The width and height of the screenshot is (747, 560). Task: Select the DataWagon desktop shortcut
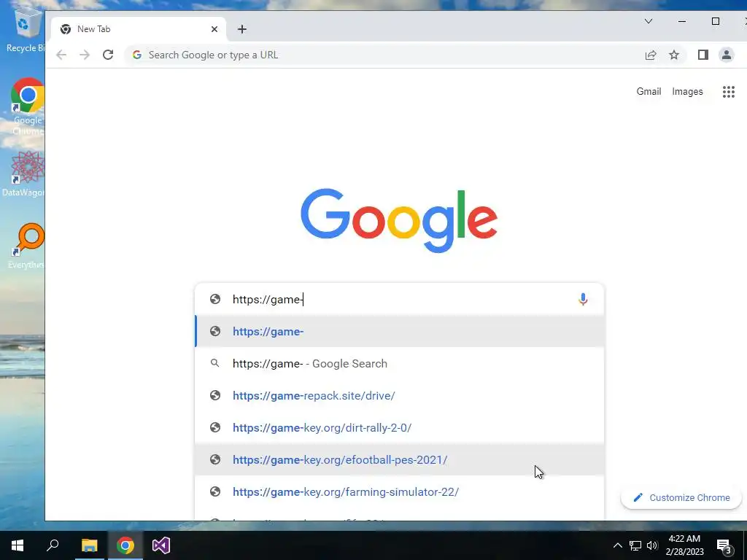point(25,174)
